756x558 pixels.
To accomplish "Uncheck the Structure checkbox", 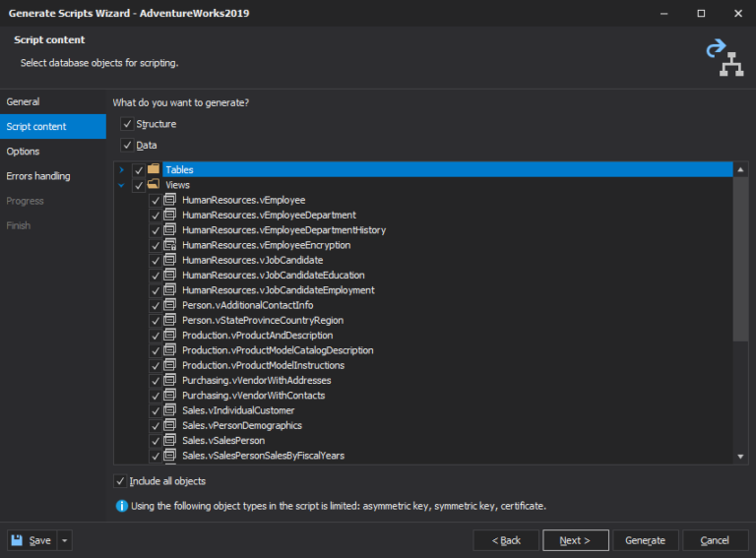I will [126, 124].
